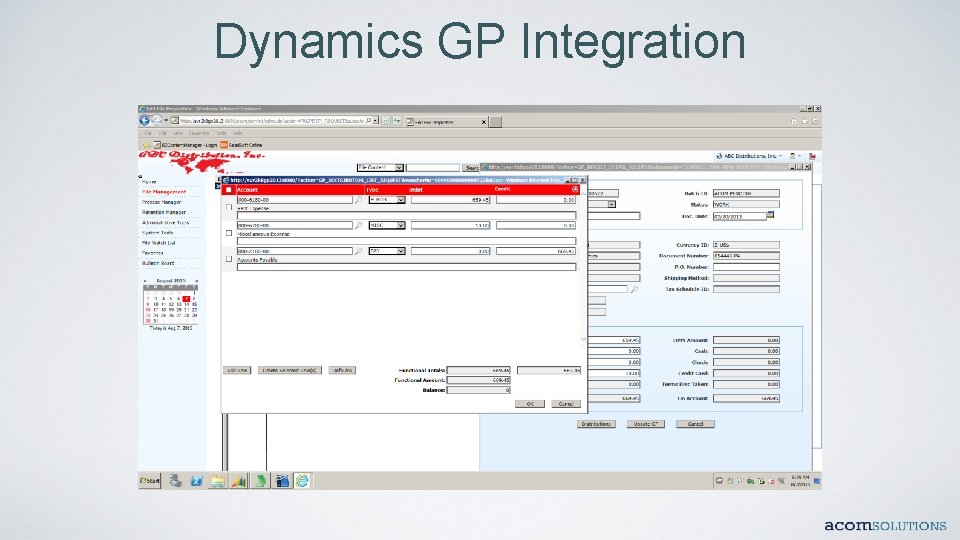Open Process Manager in the left navigation
960x540 pixels.
[x=162, y=202]
